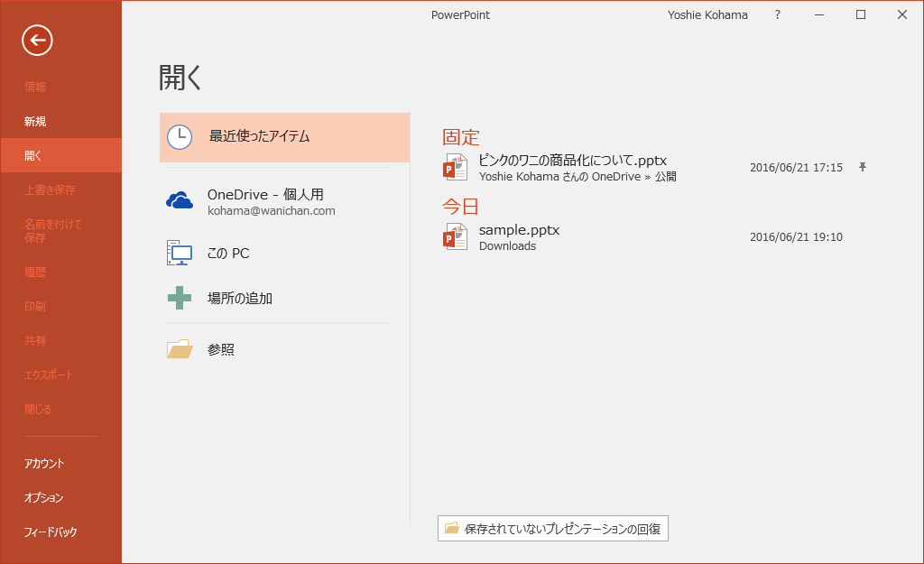Open ピンクのワニの商品化について.pptx file name
Viewport: 924px width, 564px height.
(x=573, y=161)
